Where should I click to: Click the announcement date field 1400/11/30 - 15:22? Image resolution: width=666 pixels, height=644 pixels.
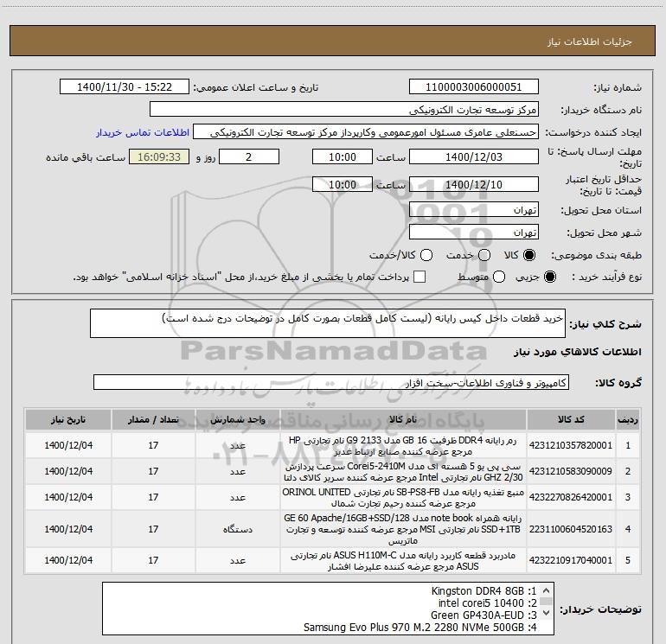click(x=125, y=87)
